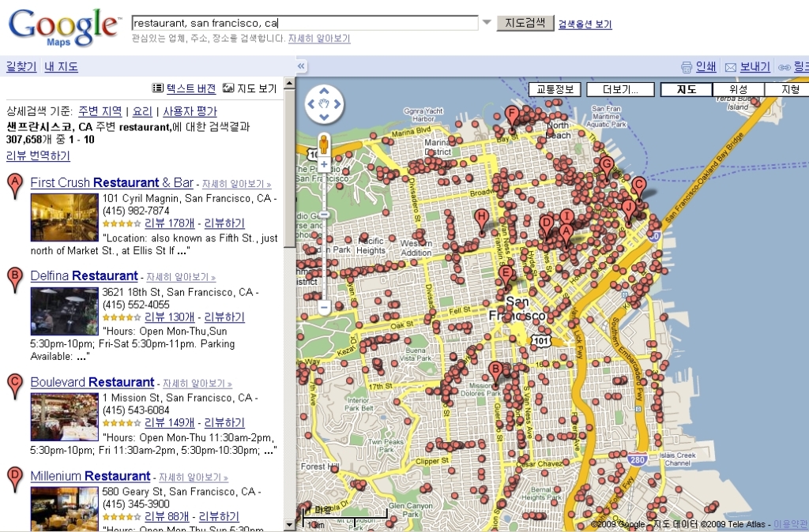Refine results by 사용자 평가

click(190, 111)
